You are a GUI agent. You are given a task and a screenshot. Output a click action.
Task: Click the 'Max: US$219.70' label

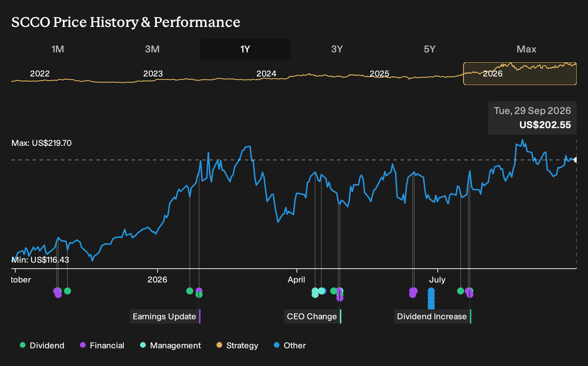coord(41,143)
